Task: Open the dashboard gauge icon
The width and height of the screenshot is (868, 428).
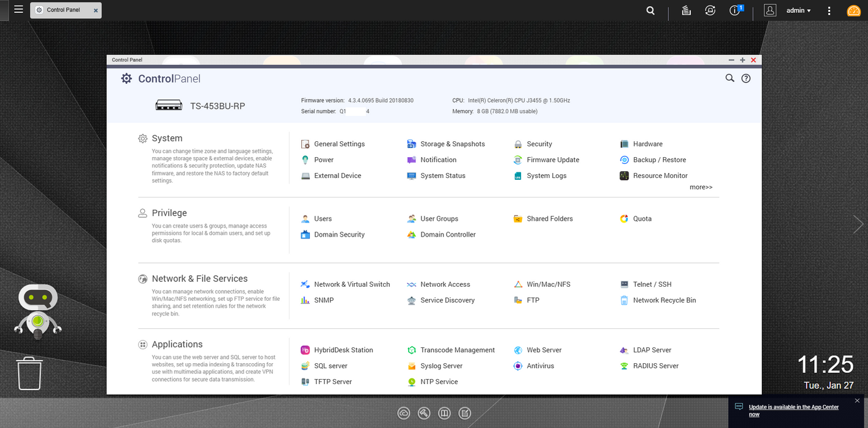Action: coord(853,10)
